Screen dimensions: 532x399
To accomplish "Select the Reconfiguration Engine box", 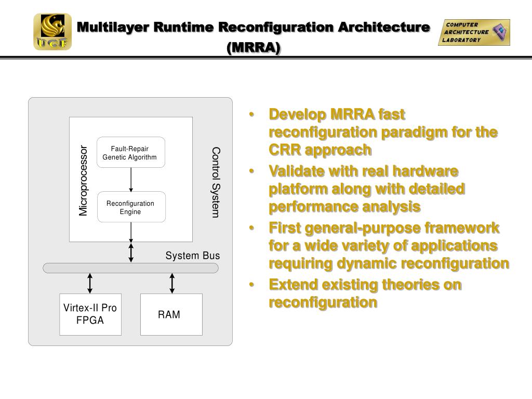I will tap(131, 207).
